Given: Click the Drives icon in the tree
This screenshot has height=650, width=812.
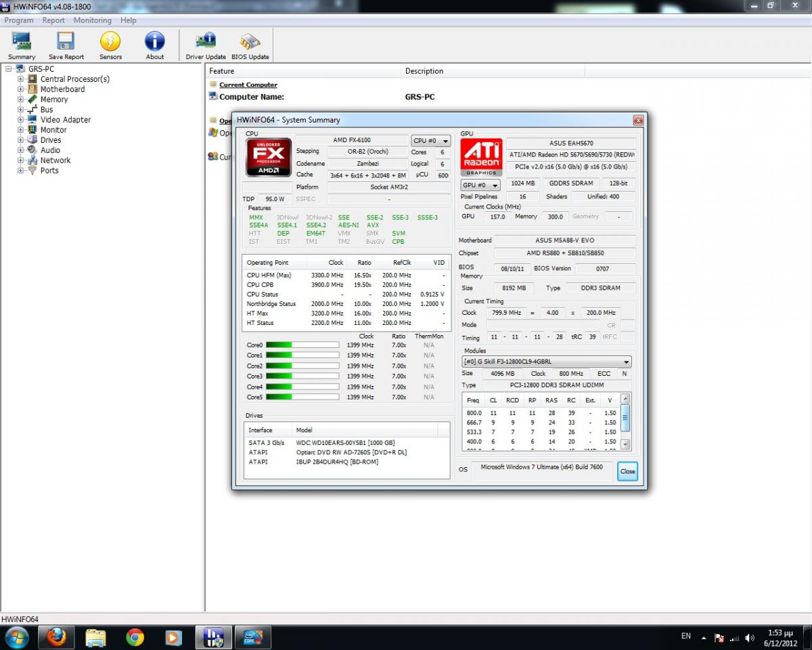Looking at the screenshot, I should [32, 140].
